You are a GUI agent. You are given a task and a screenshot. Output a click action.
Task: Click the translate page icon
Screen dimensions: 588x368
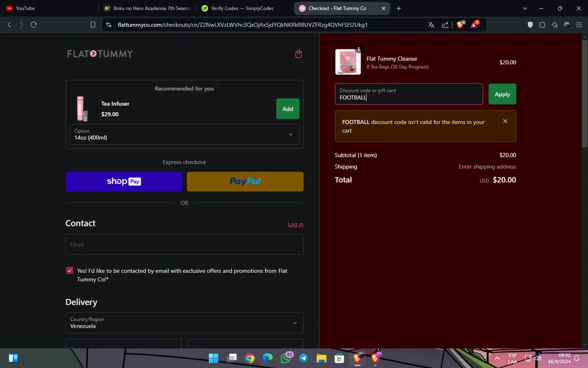(431, 25)
